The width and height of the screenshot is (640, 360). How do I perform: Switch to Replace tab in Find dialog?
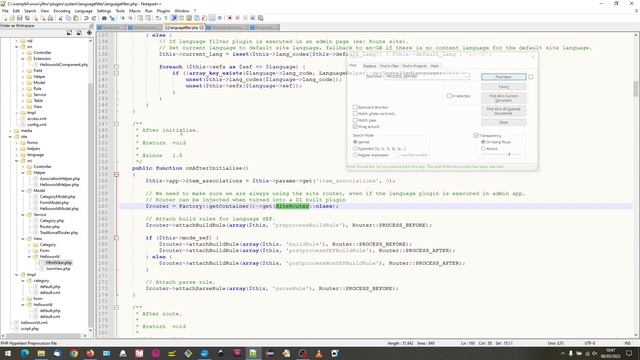369,66
